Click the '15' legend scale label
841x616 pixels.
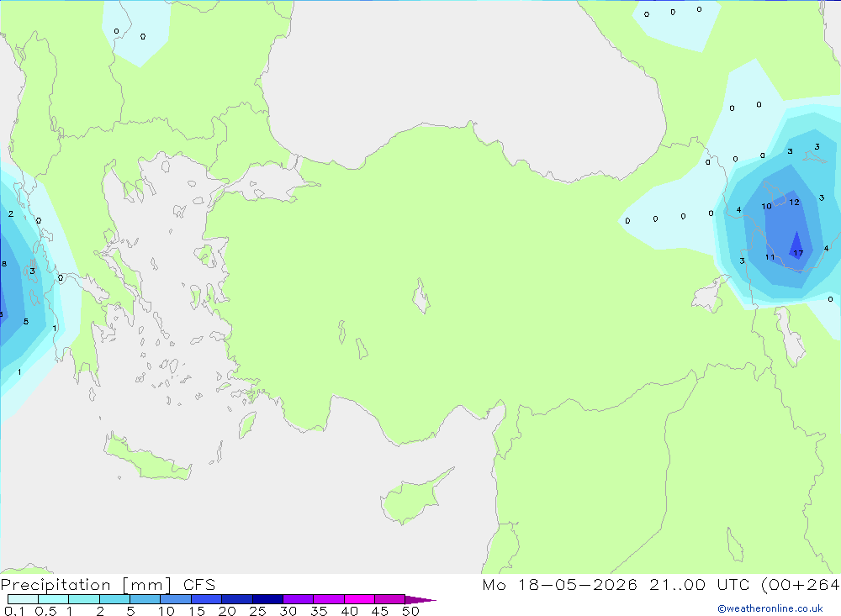[x=198, y=611]
